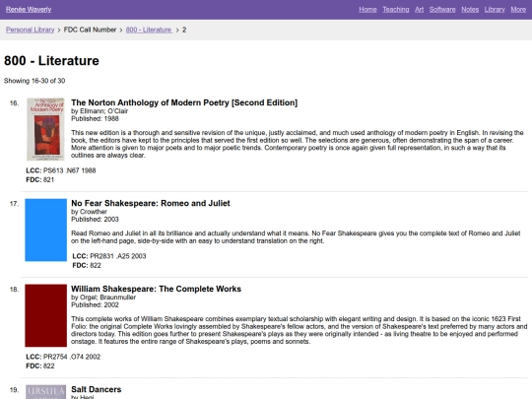Open the Renée Waverly site title link
This screenshot has height=399, width=532.
(29, 10)
